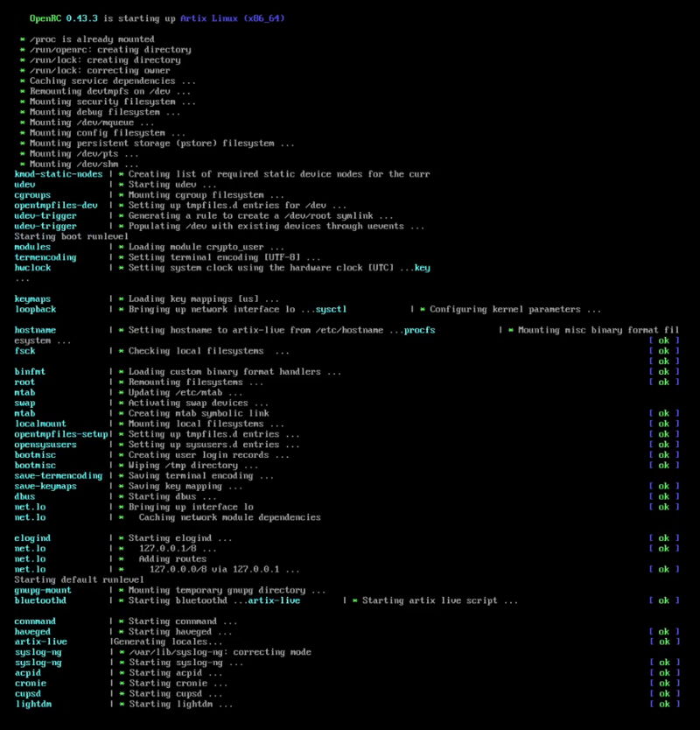Click 'Populating /dev with existing devices' line

tap(276, 226)
